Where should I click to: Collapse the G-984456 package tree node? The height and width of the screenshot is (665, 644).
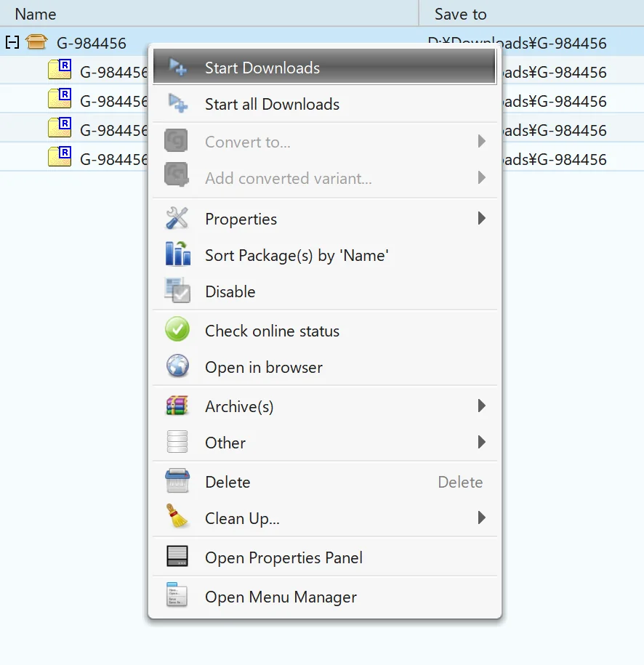click(12, 43)
